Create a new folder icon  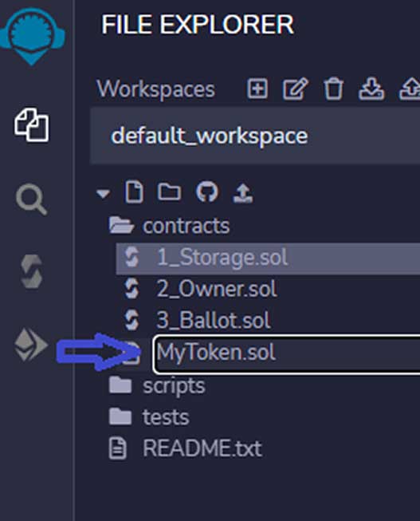tap(169, 191)
